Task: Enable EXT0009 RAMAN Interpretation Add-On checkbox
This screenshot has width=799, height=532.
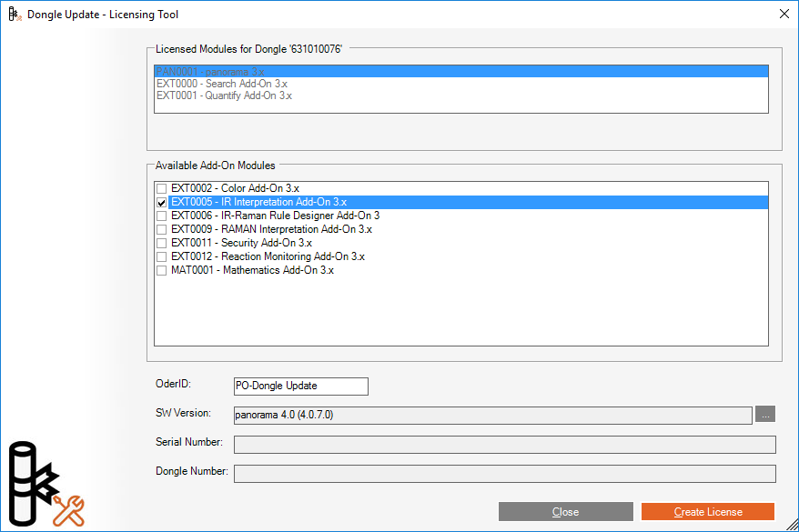Action: click(x=162, y=229)
